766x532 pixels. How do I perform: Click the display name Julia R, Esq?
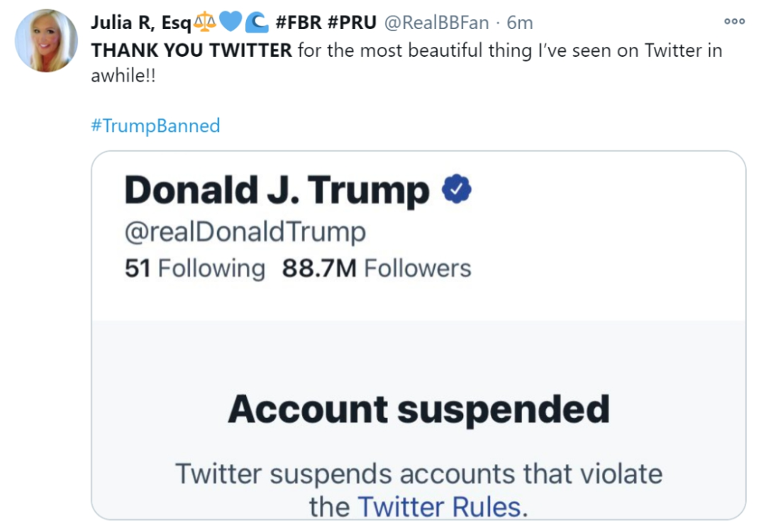[140, 23]
